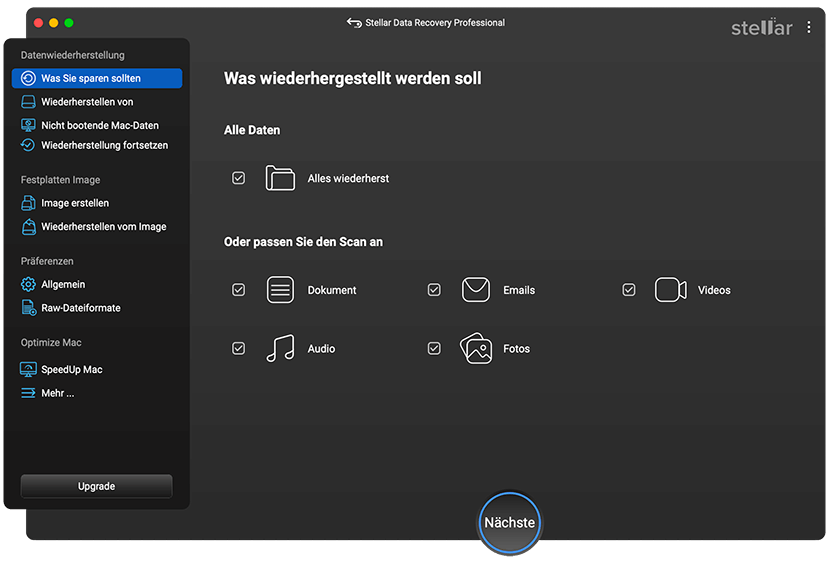831x568 pixels.
Task: Minimize window with yellow button
Action: (x=54, y=23)
